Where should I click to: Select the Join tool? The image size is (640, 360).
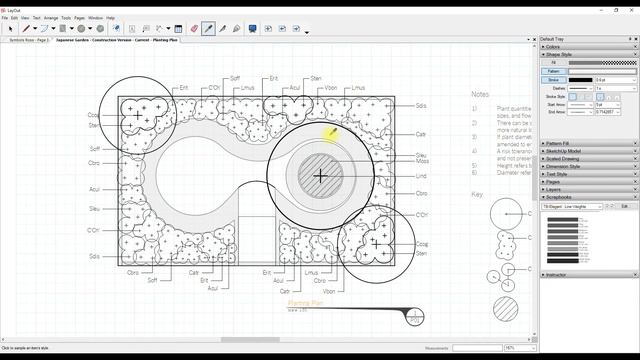[x=236, y=29]
